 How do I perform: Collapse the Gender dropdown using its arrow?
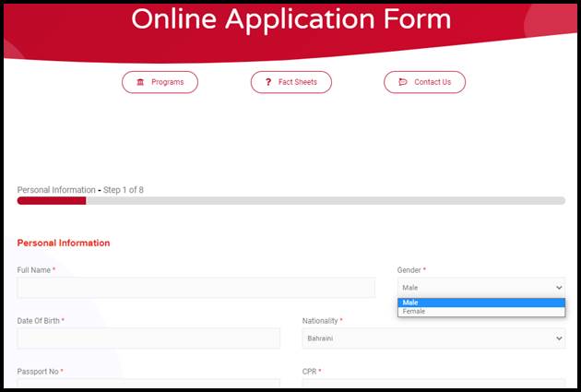click(x=557, y=288)
